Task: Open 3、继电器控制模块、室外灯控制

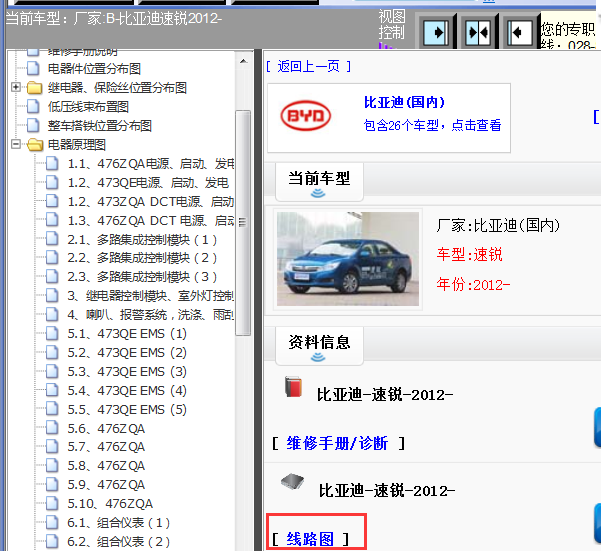Action: click(151, 296)
